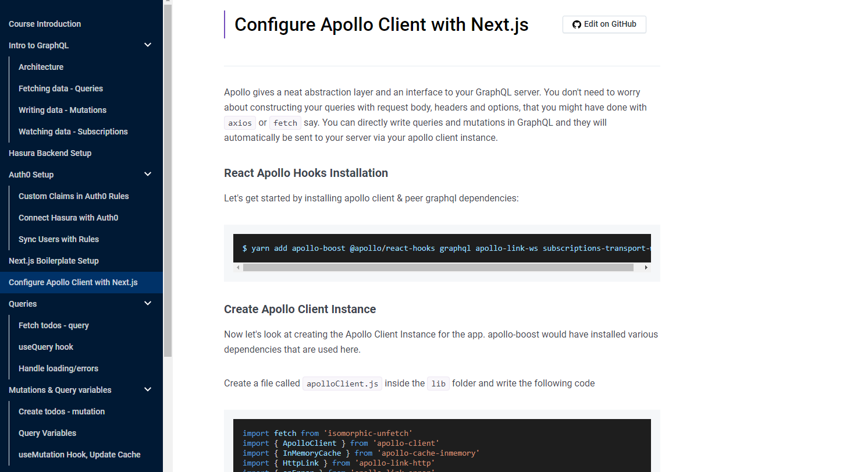Open Handle loading/errors lesson
The image size is (868, 472).
pyautogui.click(x=58, y=368)
